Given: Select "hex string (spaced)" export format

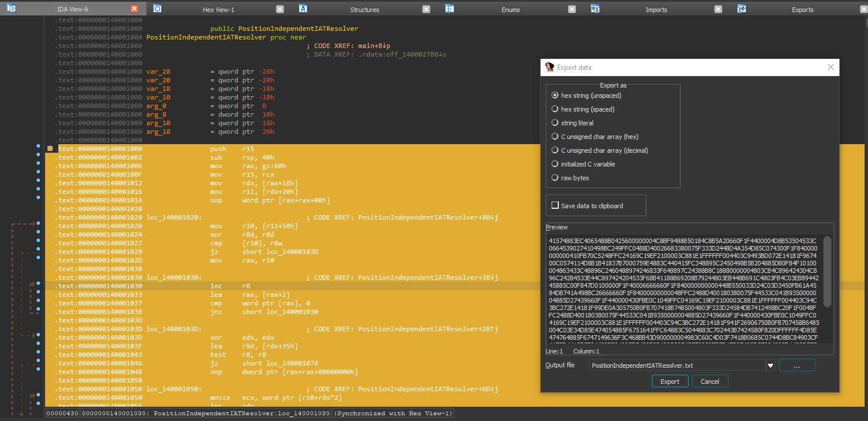Looking at the screenshot, I should pyautogui.click(x=554, y=109).
